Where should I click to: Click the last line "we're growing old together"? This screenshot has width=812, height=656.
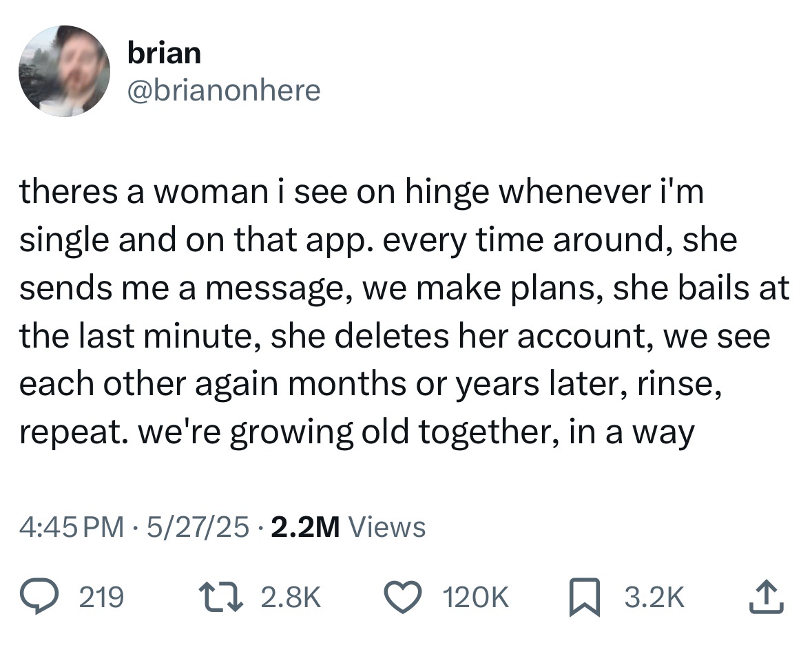click(357, 432)
